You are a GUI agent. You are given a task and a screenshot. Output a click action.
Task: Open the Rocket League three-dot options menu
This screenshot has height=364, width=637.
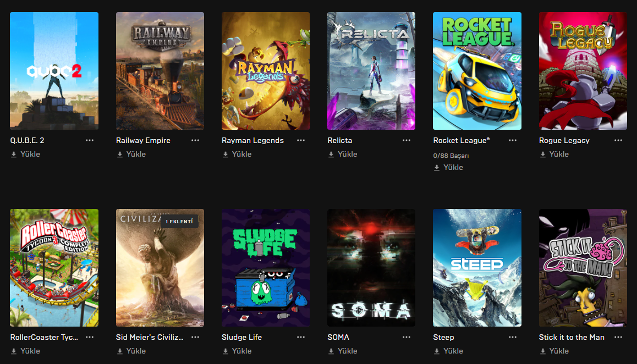(x=513, y=140)
